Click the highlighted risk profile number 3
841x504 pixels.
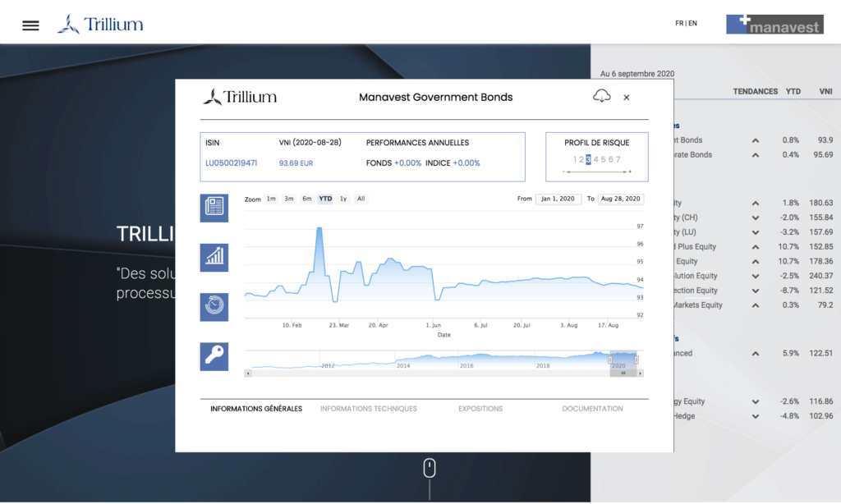coord(588,159)
